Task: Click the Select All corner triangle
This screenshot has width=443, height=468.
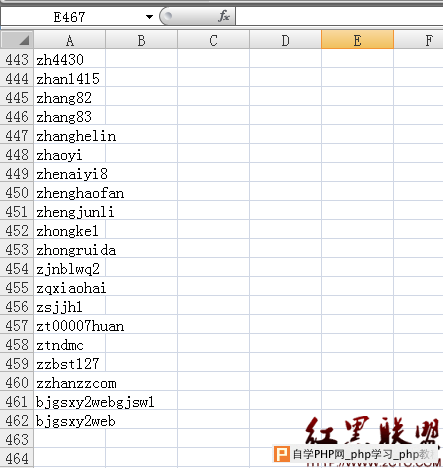Action: click(17, 40)
